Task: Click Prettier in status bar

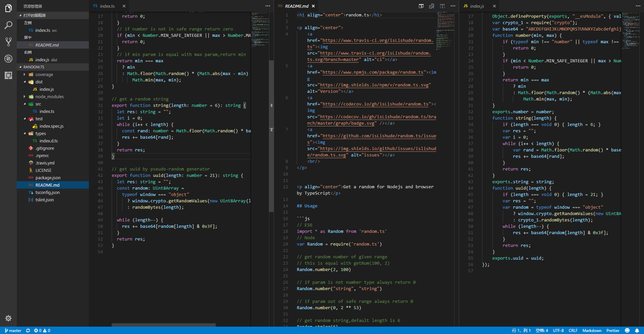Action: [613, 331]
